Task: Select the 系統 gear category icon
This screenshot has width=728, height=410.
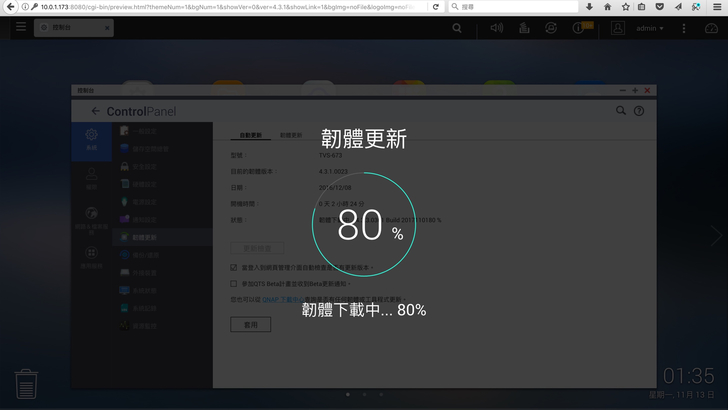Action: pos(91,140)
